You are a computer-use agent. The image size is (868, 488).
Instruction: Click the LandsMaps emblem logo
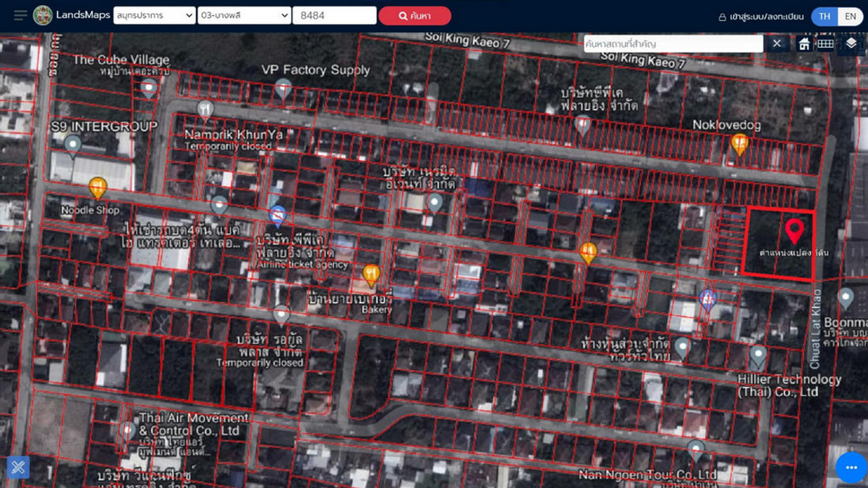[43, 15]
